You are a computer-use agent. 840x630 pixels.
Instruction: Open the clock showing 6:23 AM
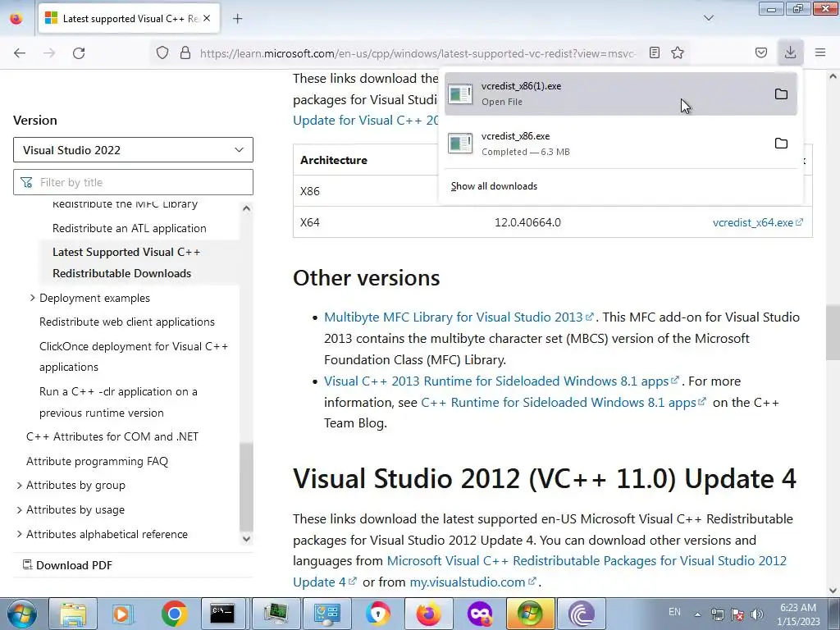[x=798, y=614]
